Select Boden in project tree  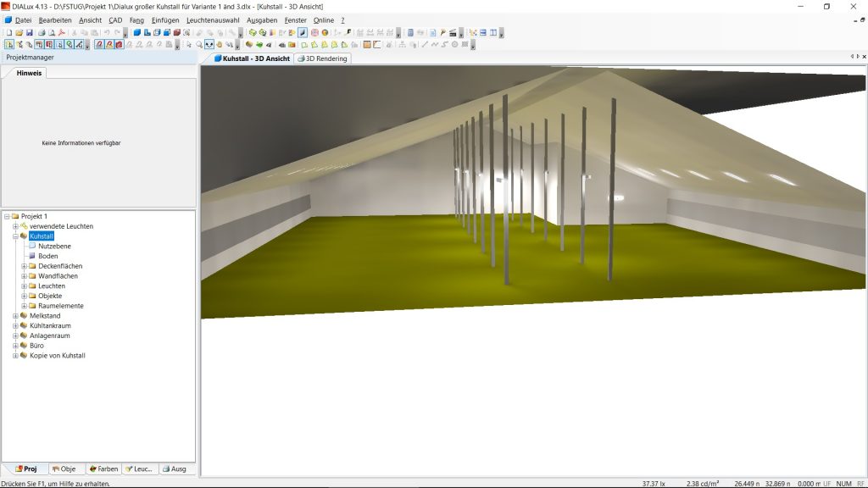47,256
